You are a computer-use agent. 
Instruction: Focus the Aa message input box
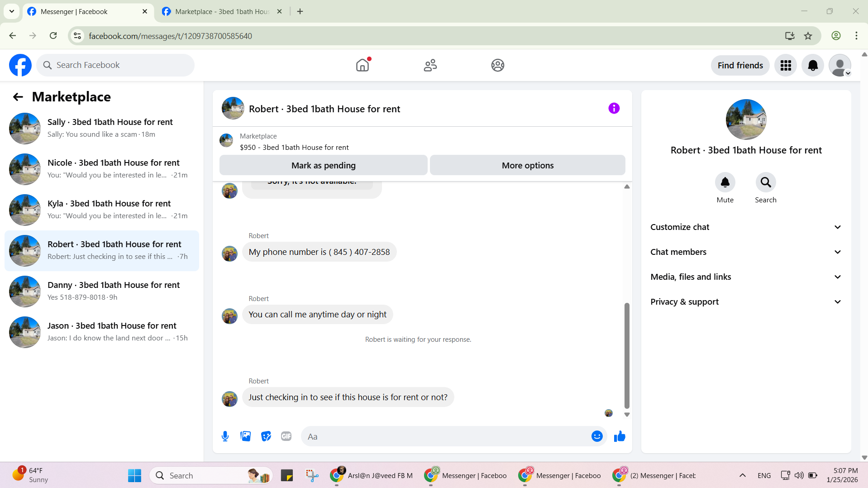point(446,436)
